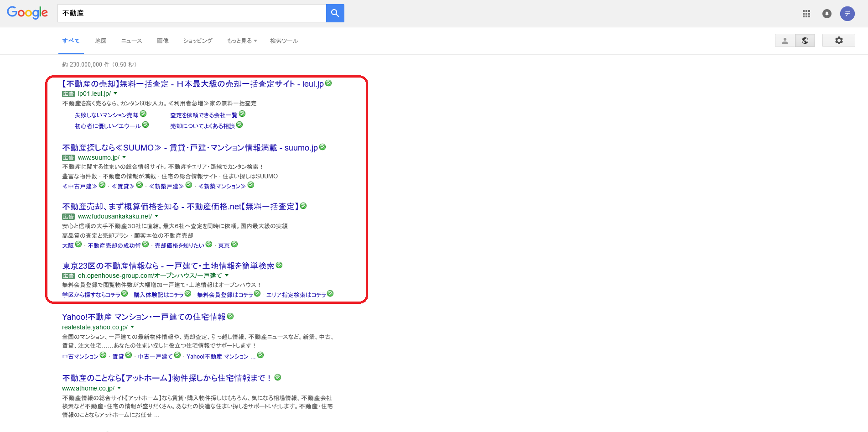Click badge next to ≪新築マンション≫

click(x=251, y=185)
